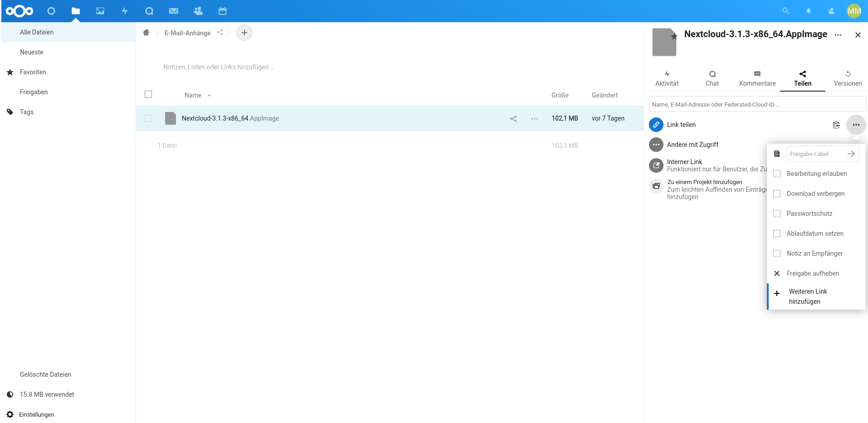
Task: Open Alle Dateien in sidebar
Action: point(68,32)
